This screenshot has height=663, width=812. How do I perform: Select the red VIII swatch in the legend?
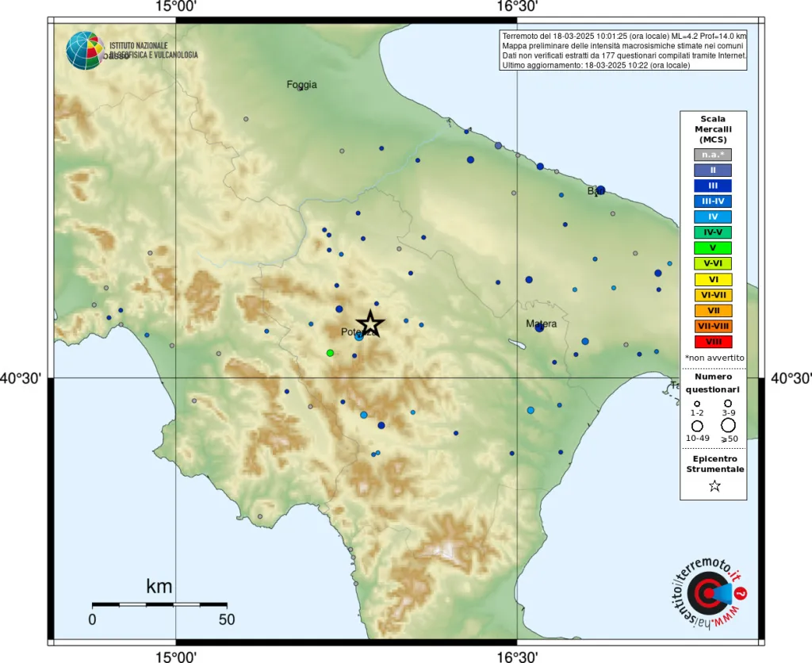(713, 342)
